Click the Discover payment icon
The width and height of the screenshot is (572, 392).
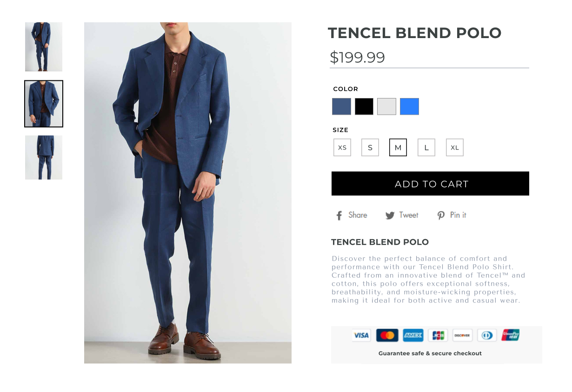[462, 335]
